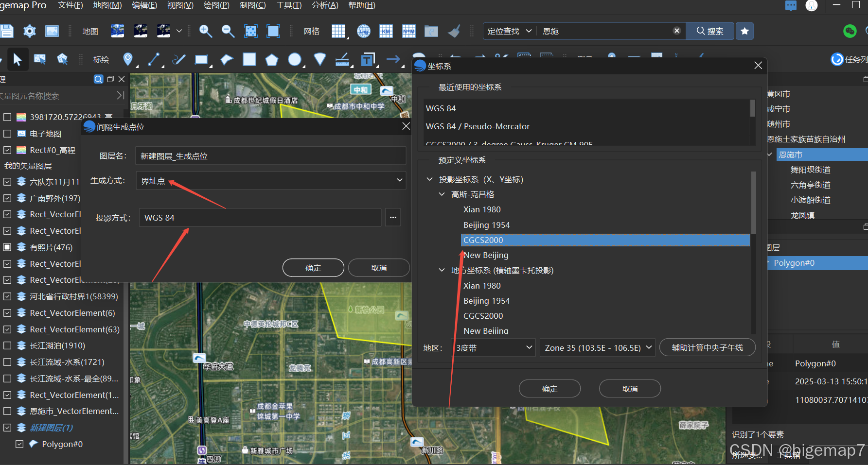Select the text label T tool
The height and width of the screenshot is (465, 868).
[x=368, y=59]
